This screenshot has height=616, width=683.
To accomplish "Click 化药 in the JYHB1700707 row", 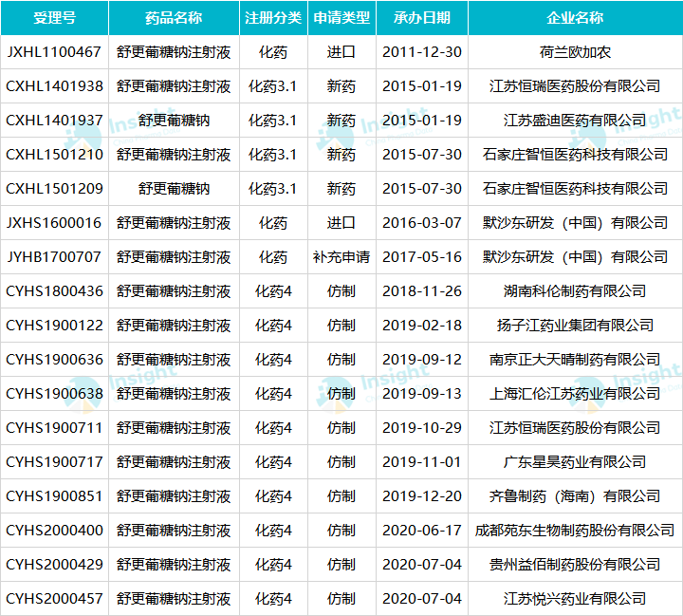I will pos(273,257).
